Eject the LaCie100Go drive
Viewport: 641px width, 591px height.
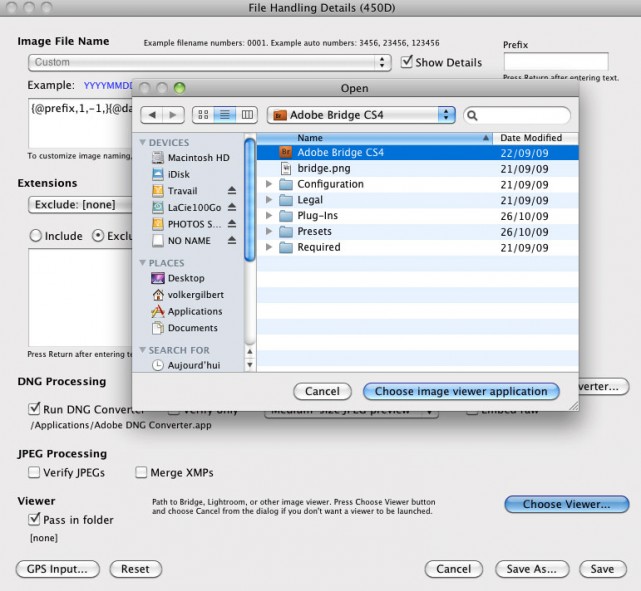click(232, 207)
